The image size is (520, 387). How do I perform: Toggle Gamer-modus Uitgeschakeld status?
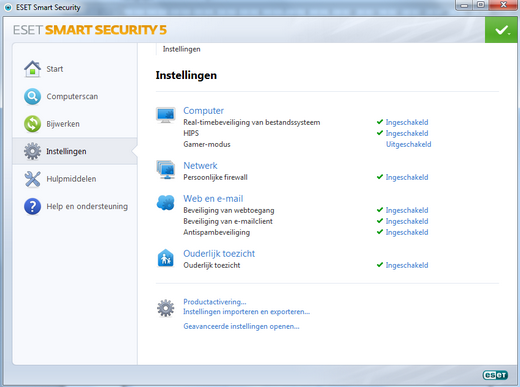(x=408, y=144)
